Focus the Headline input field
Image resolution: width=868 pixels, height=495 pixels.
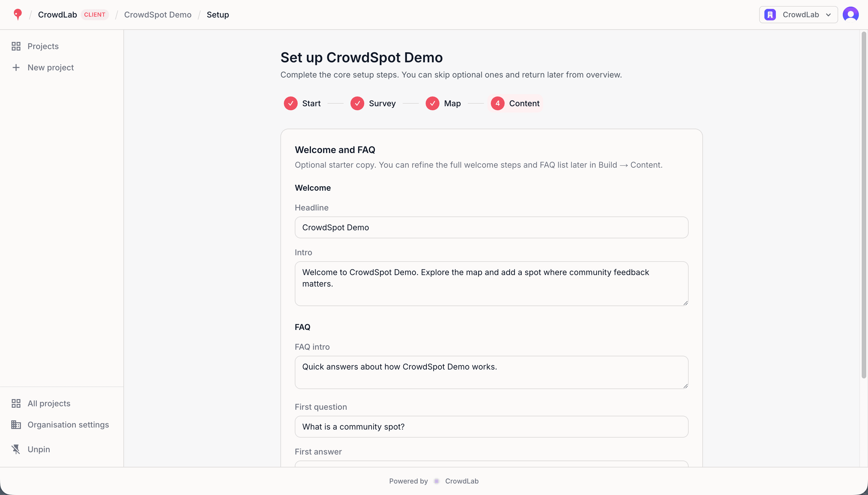pyautogui.click(x=491, y=227)
